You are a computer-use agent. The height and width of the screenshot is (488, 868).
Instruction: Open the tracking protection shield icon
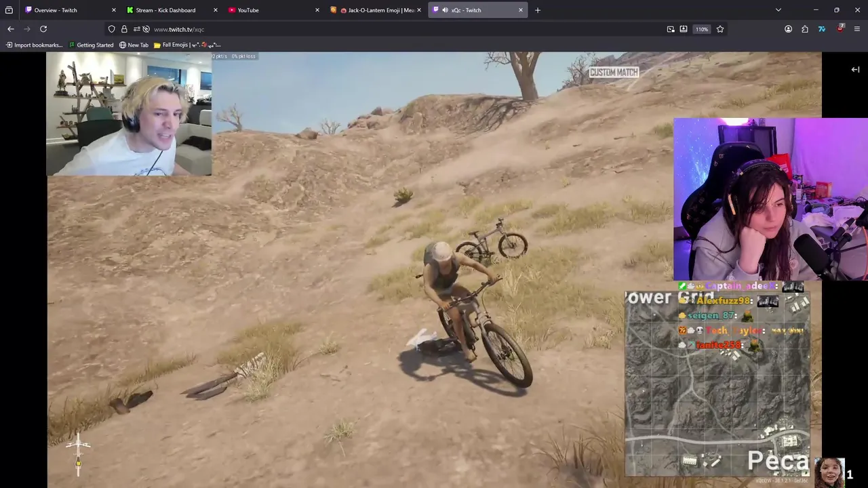pyautogui.click(x=112, y=29)
